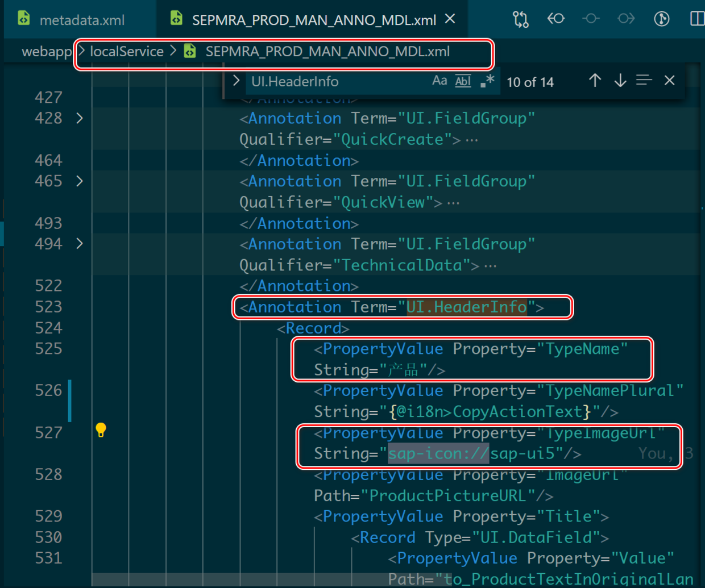Click the ProductPictureURL path text

(448, 496)
